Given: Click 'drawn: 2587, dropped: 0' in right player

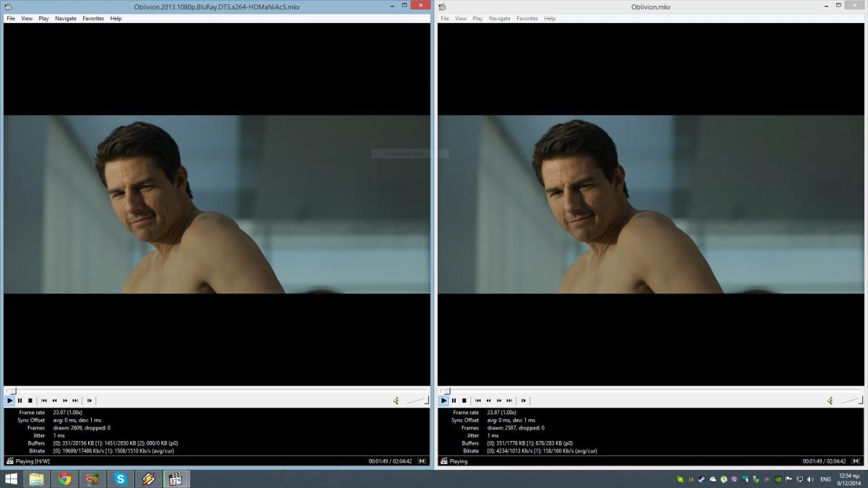Looking at the screenshot, I should (516, 428).
